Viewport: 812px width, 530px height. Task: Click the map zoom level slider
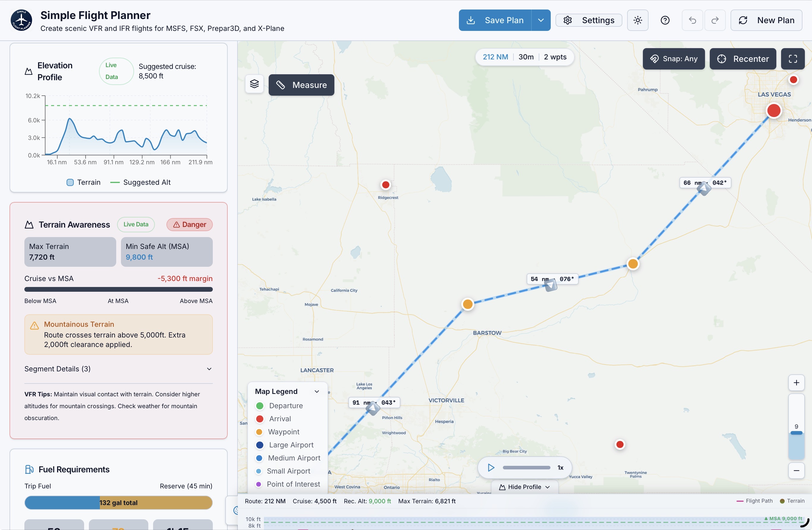point(796,426)
